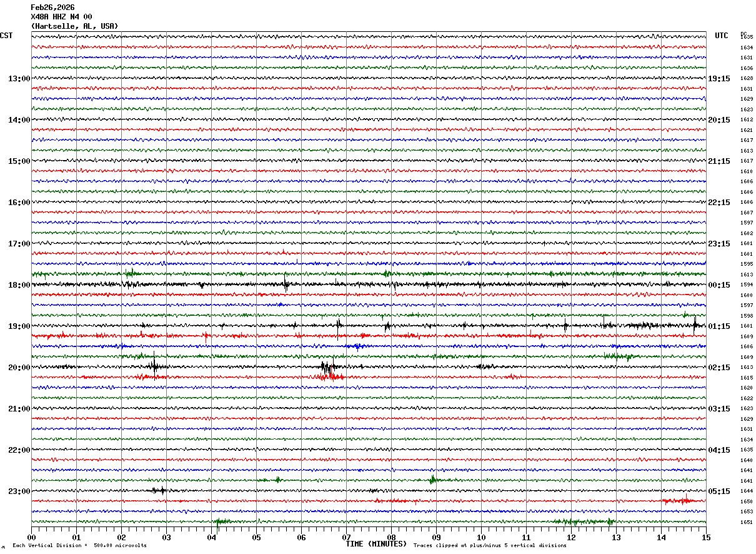Click the DC offset value 1595
The height and width of the screenshot is (554, 756).
(746, 264)
